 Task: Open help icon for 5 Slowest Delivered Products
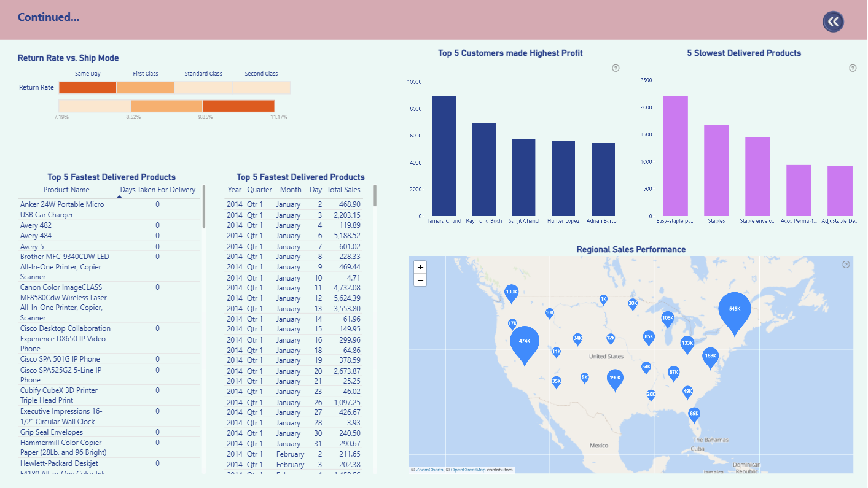[x=853, y=68]
